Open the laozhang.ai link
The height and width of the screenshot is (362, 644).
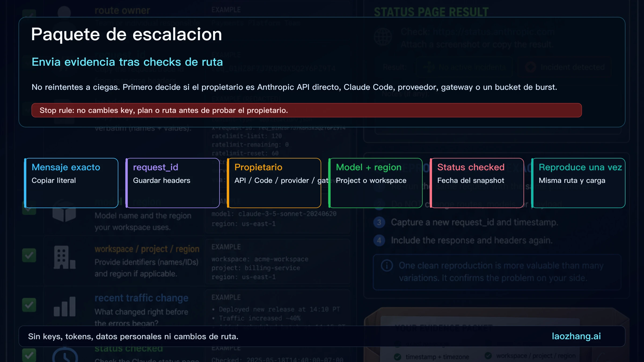click(576, 336)
